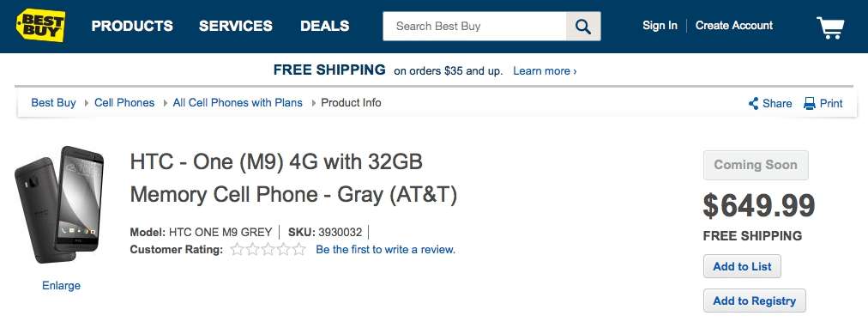Open the All Cell Phones with Plans breadcrumb
Viewport: 868px width, 328px height.
click(x=238, y=102)
